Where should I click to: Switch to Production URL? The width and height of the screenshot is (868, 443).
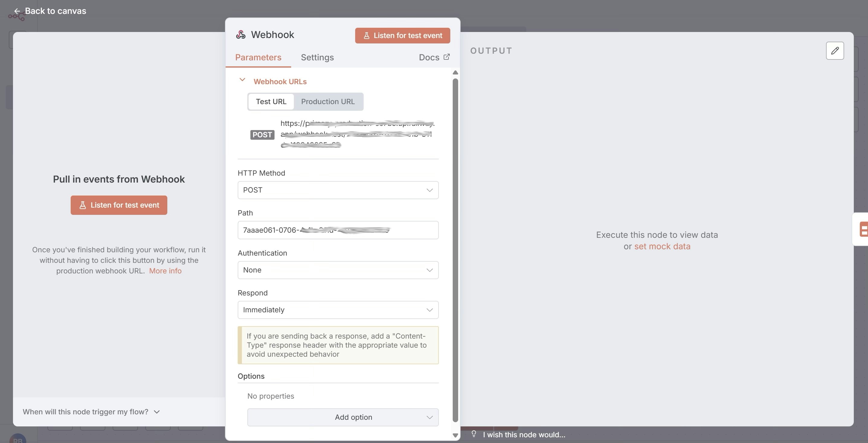click(x=327, y=102)
